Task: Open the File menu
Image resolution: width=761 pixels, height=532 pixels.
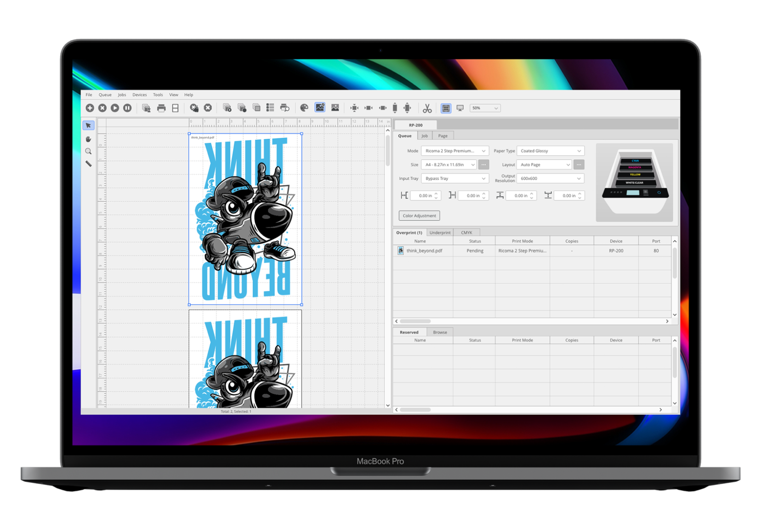Action: (89, 95)
